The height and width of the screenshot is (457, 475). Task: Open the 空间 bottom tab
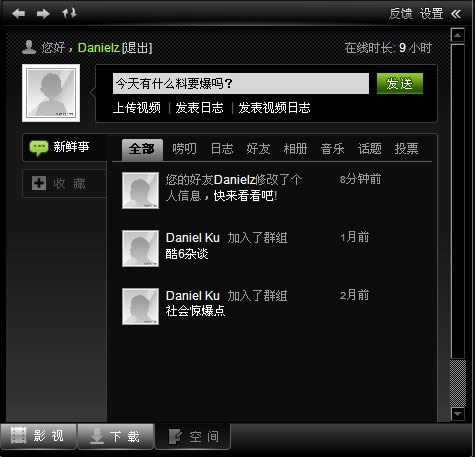(x=193, y=436)
